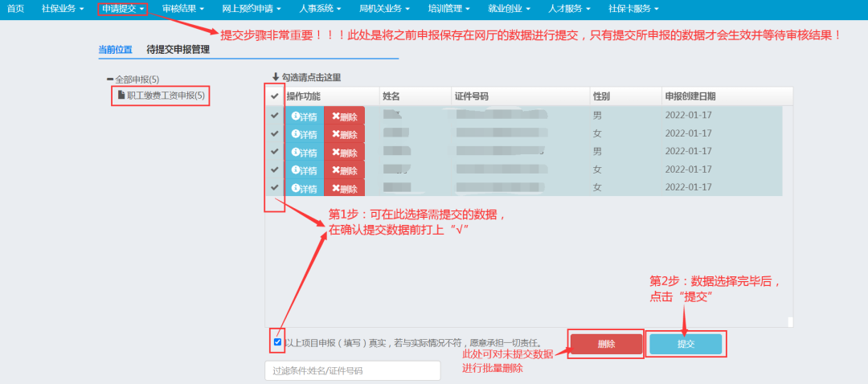Open 详情 for the fourth row
The height and width of the screenshot is (384, 868).
(304, 170)
